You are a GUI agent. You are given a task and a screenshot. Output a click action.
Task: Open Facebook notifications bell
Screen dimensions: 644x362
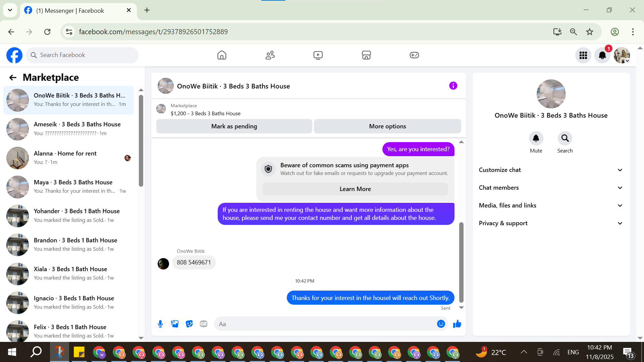tap(602, 55)
